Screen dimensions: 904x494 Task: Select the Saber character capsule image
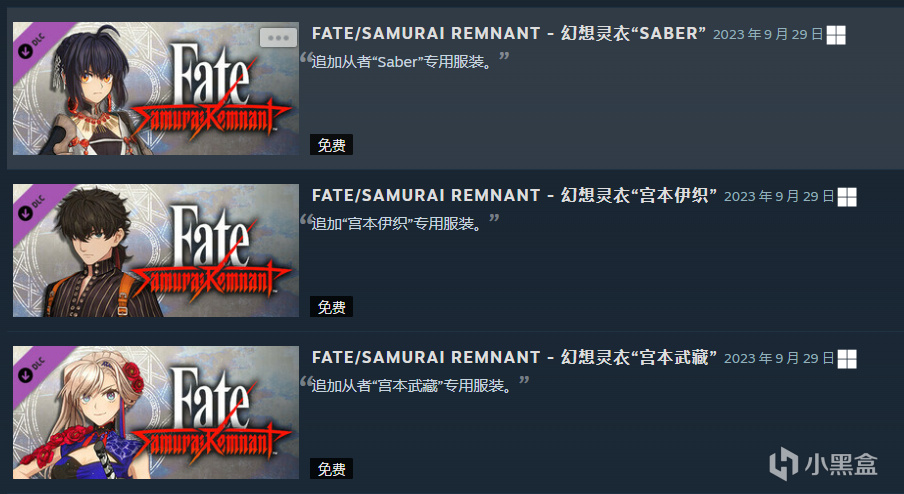click(x=156, y=89)
